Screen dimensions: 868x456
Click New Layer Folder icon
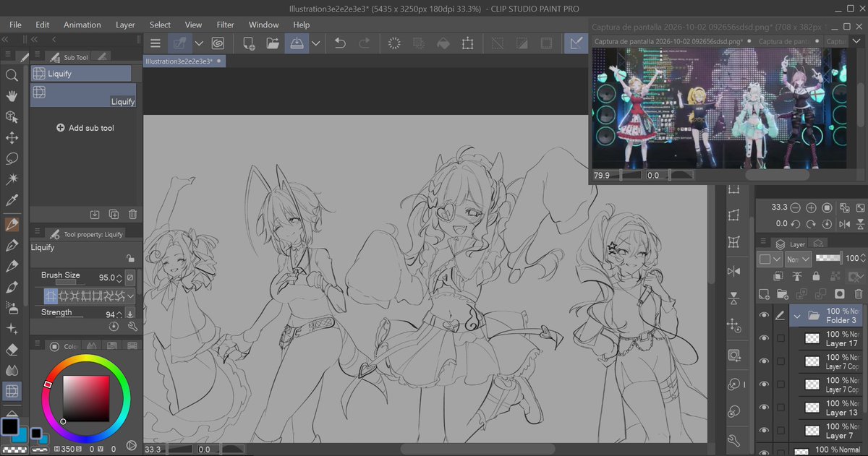tap(783, 294)
